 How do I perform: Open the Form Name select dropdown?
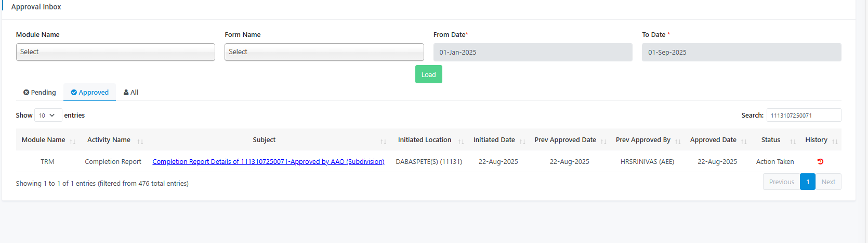324,52
